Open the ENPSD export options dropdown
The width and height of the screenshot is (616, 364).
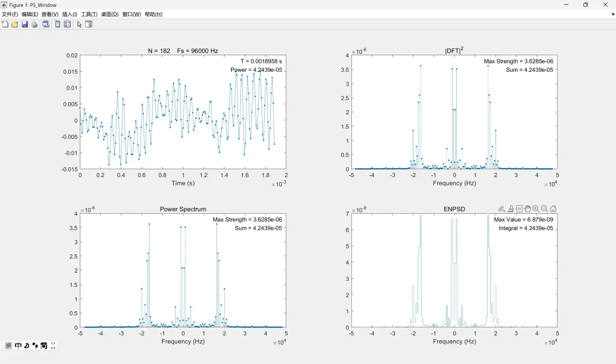(502, 209)
